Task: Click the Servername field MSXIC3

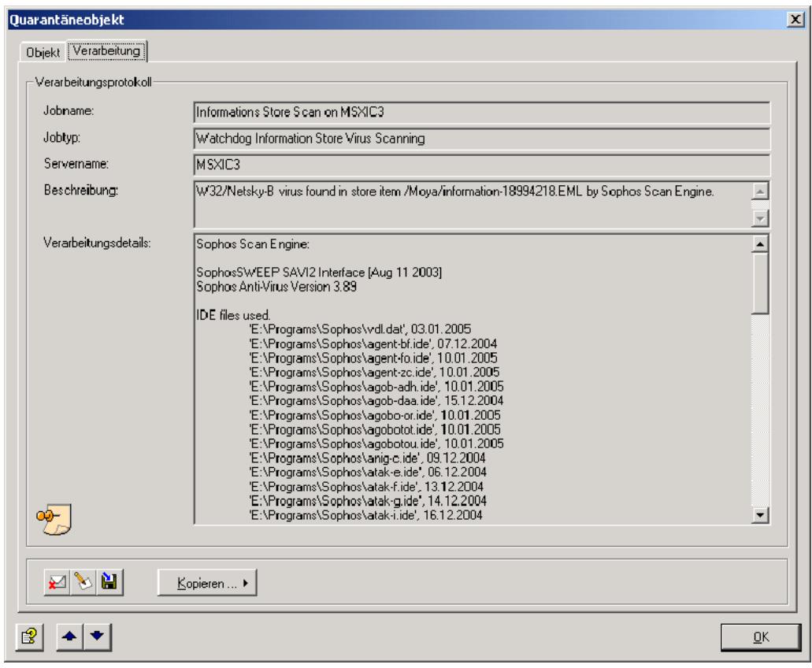Action: click(481, 165)
